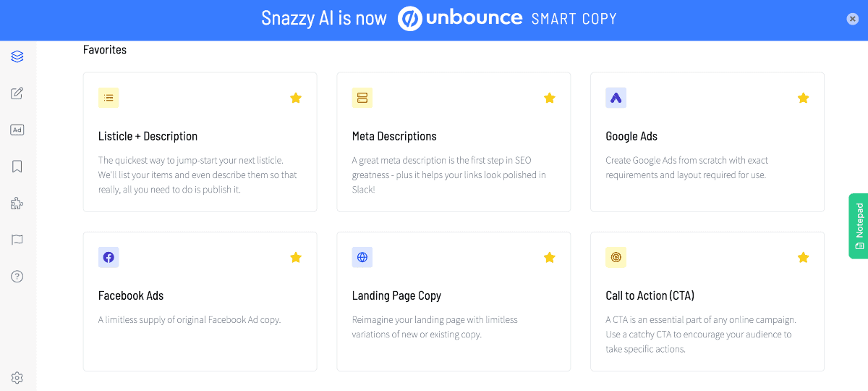Screen dimensions: 868x391
Task: Open the Facebook Ads template title
Action: click(x=131, y=295)
